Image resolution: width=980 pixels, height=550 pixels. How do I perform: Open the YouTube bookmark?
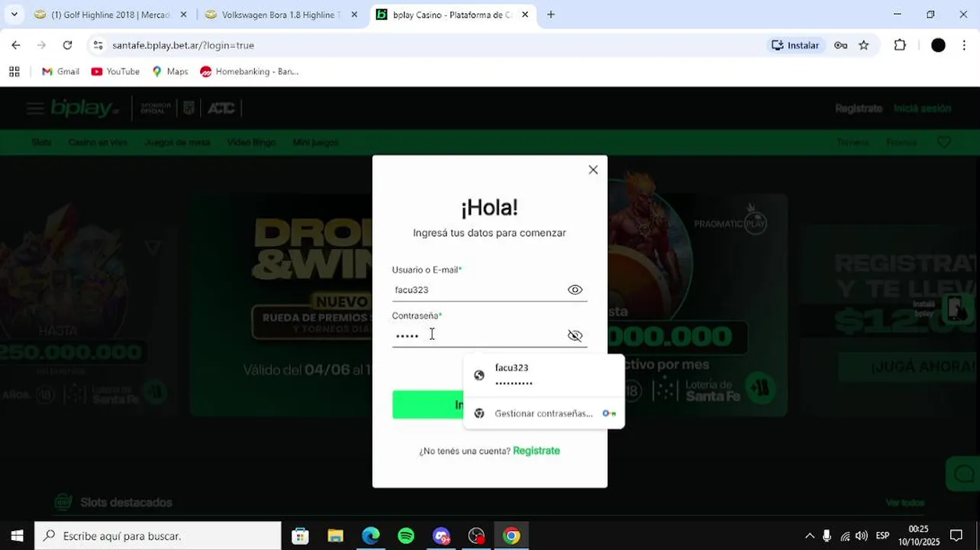(115, 71)
